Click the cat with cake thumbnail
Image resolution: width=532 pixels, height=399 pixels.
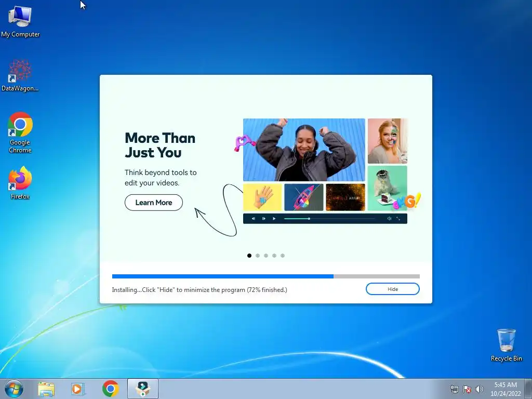click(388, 188)
